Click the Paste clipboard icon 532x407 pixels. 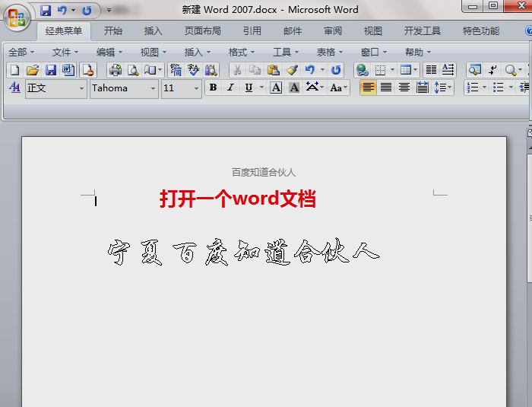pyautogui.click(x=273, y=70)
